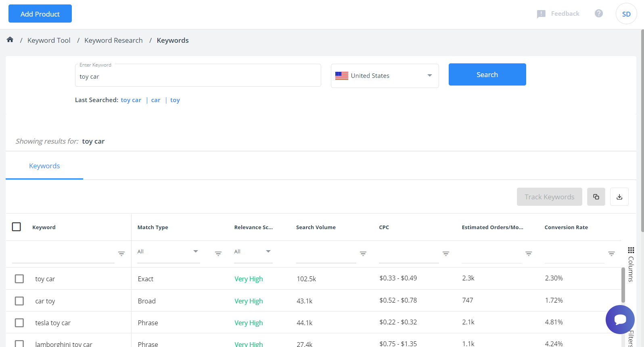This screenshot has height=347, width=644.
Task: Open filter menu for Keyword column
Action: click(121, 254)
